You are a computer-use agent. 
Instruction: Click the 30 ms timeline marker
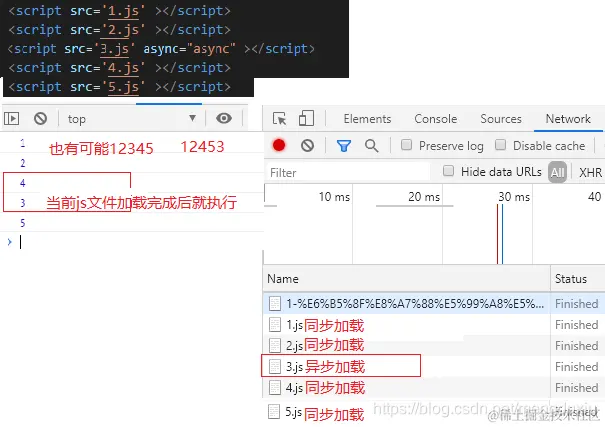click(514, 197)
